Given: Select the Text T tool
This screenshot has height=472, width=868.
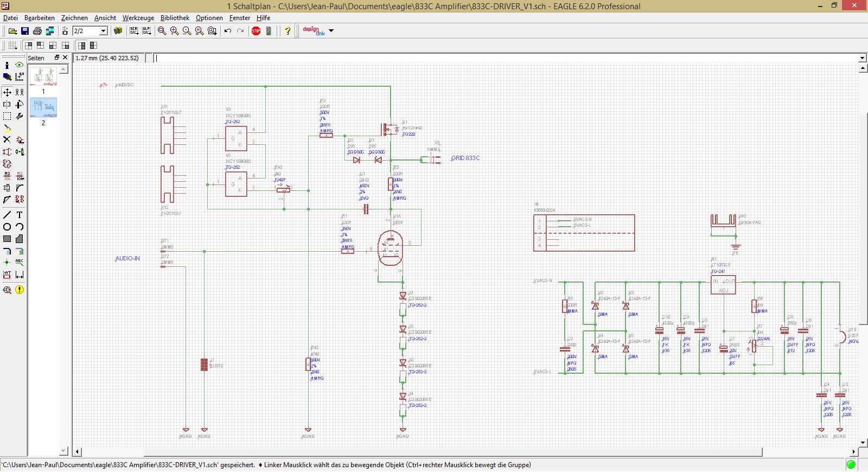Looking at the screenshot, I should (x=20, y=215).
